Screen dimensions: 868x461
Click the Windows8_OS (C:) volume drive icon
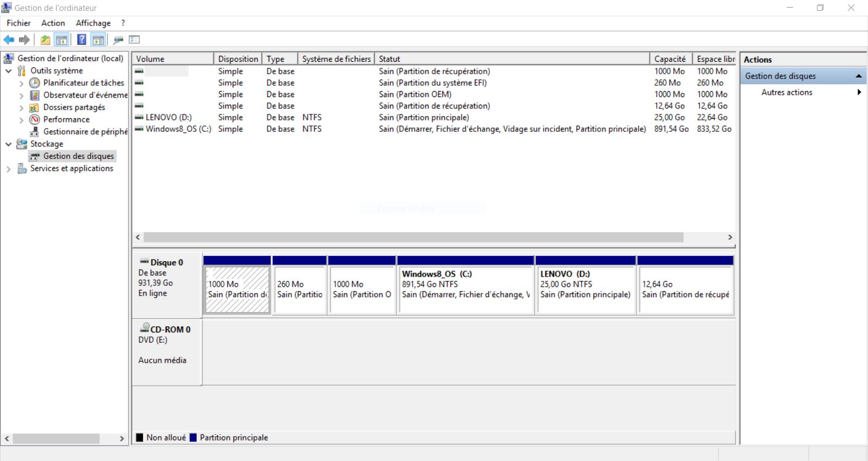[x=139, y=129]
